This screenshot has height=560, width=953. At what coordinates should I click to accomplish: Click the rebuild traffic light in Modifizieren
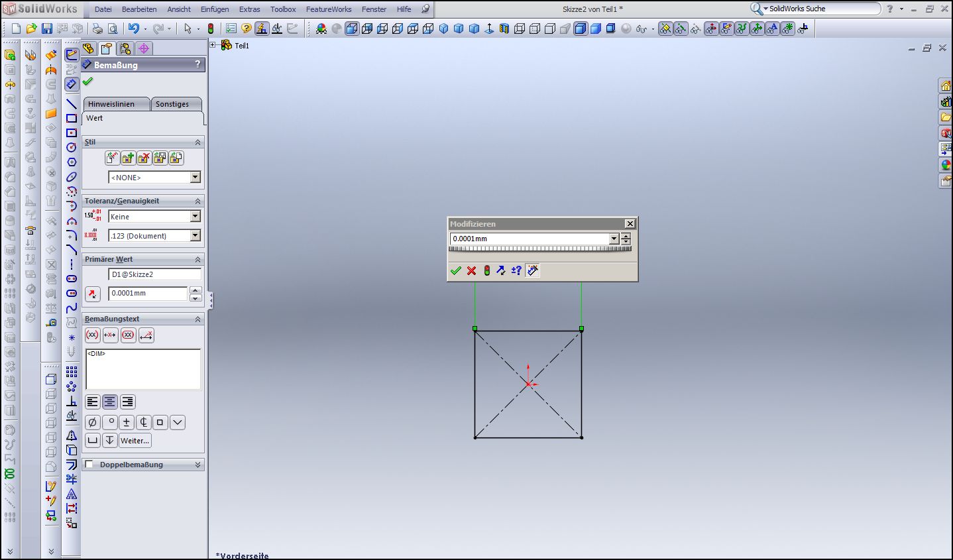pyautogui.click(x=486, y=270)
